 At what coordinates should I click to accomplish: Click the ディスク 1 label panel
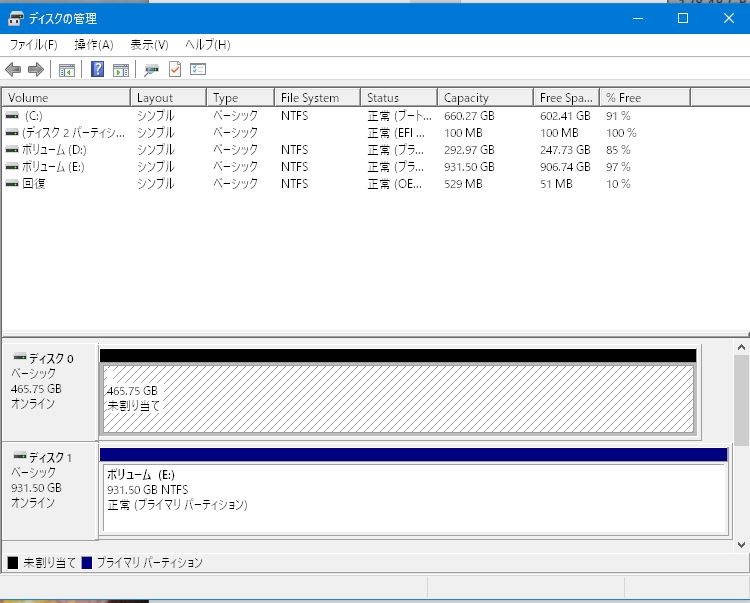point(50,491)
